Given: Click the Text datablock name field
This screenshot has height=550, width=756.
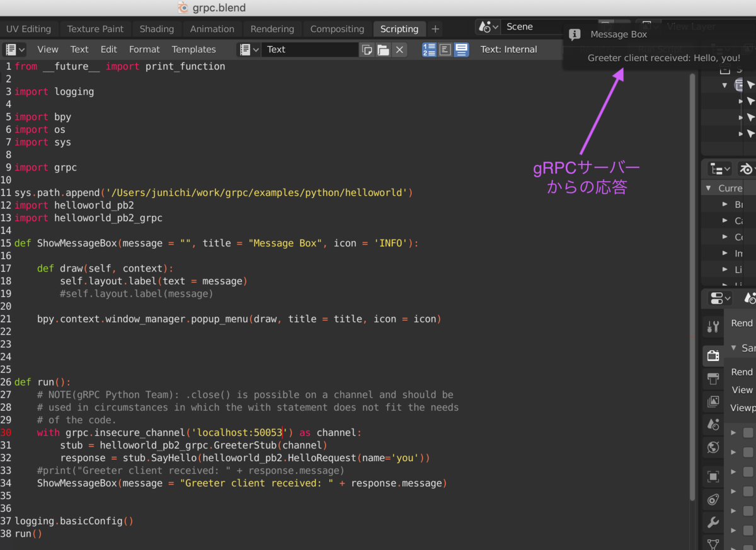Looking at the screenshot, I should [x=310, y=49].
